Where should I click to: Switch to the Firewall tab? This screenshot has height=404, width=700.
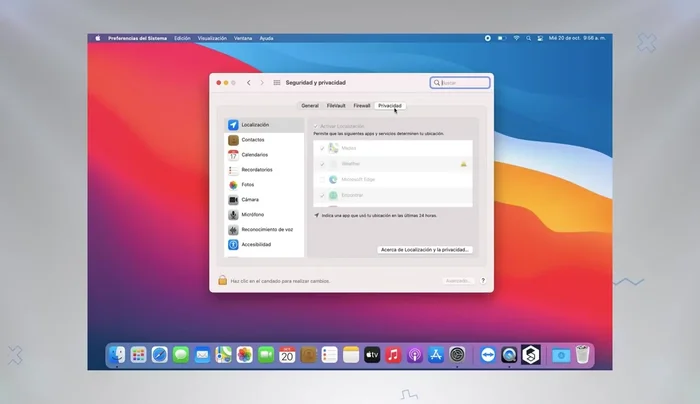click(x=362, y=105)
